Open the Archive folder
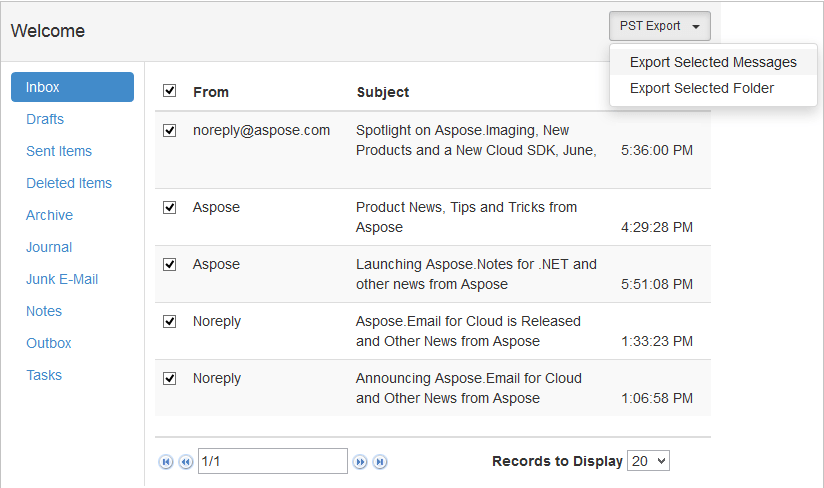 (x=49, y=215)
